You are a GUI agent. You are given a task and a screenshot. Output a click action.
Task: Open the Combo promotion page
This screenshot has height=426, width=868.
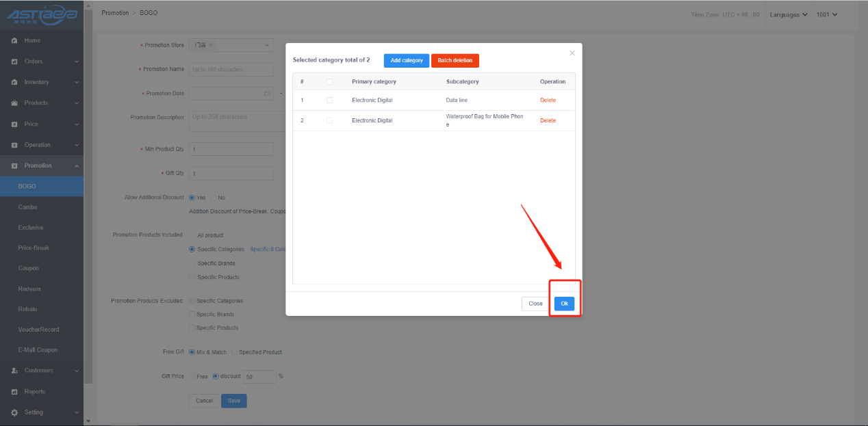[28, 207]
